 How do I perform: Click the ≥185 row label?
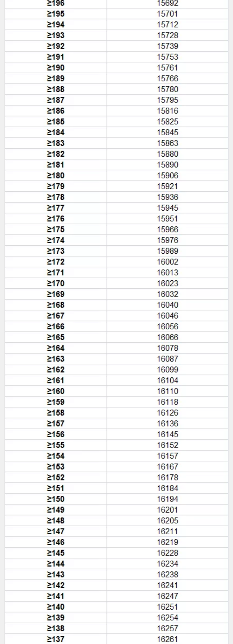pos(55,122)
